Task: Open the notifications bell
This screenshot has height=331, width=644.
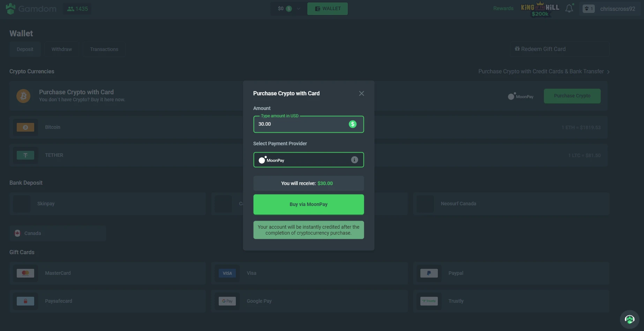Action: (x=569, y=8)
